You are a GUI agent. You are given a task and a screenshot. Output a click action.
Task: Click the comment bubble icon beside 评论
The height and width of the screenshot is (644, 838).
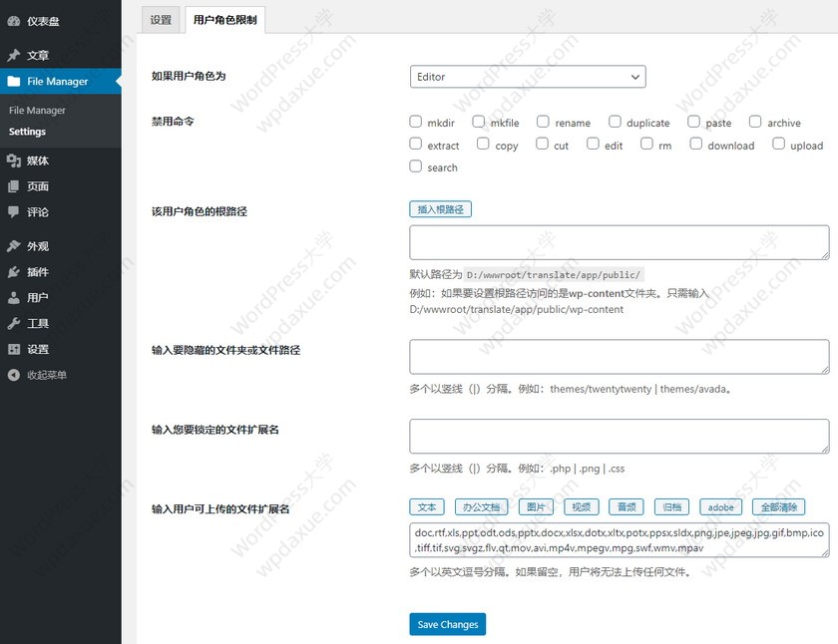14,212
